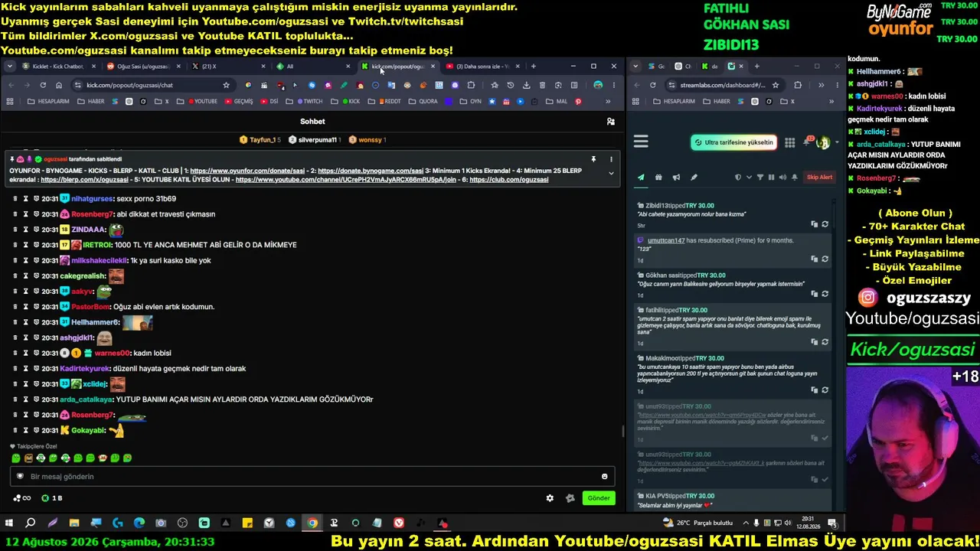This screenshot has height=551, width=980.
Task: Collapse the pinned message with the chevron
Action: coord(611,174)
